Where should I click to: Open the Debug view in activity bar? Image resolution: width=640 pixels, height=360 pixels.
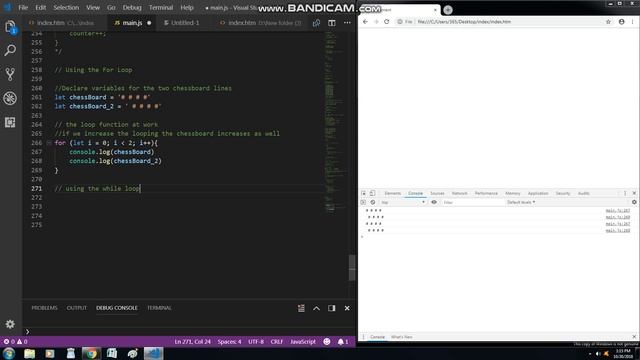(x=10, y=98)
